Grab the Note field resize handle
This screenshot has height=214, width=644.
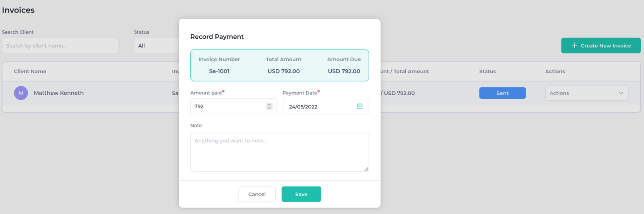coord(366,169)
